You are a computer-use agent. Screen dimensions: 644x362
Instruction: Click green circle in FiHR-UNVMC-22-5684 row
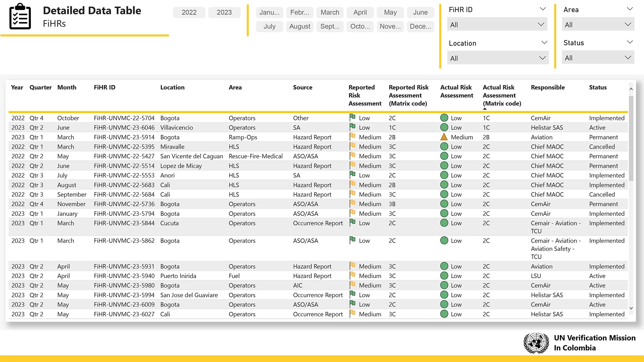point(444,194)
